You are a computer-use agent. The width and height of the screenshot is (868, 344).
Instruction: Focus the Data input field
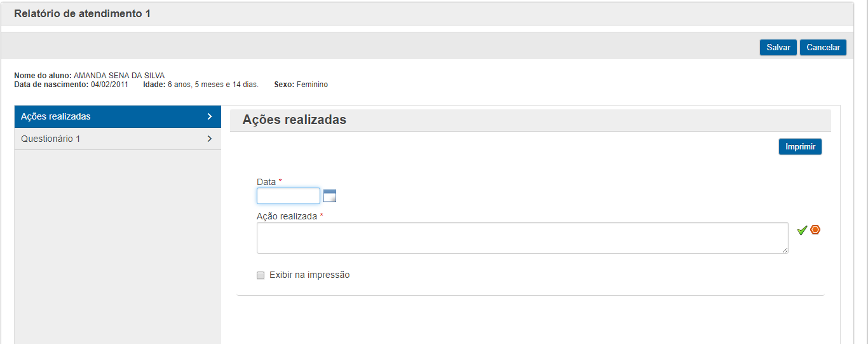point(288,196)
